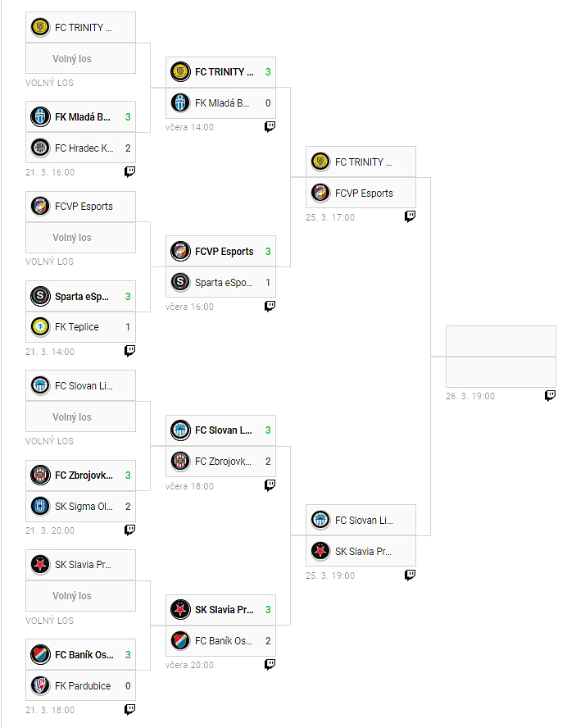
Task: Open Twitch stream for the 25. 3. 19:00 semifinal
Action: 410,575
